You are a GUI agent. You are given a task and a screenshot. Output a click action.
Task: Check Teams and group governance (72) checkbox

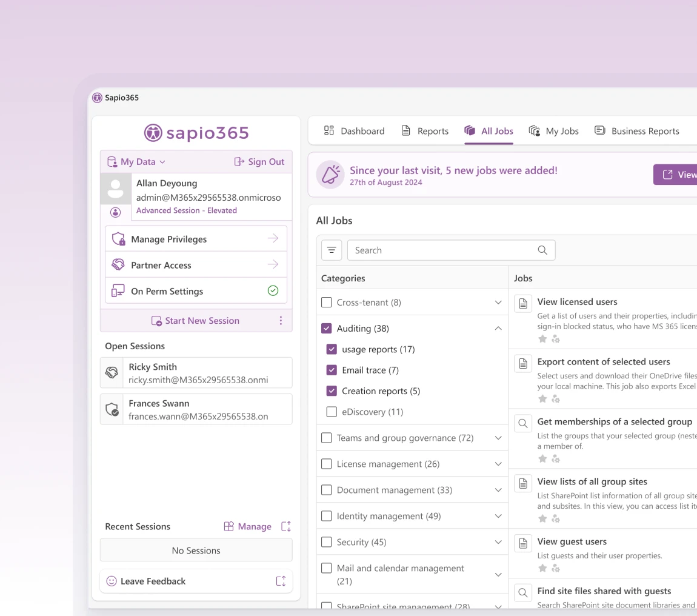(x=326, y=438)
